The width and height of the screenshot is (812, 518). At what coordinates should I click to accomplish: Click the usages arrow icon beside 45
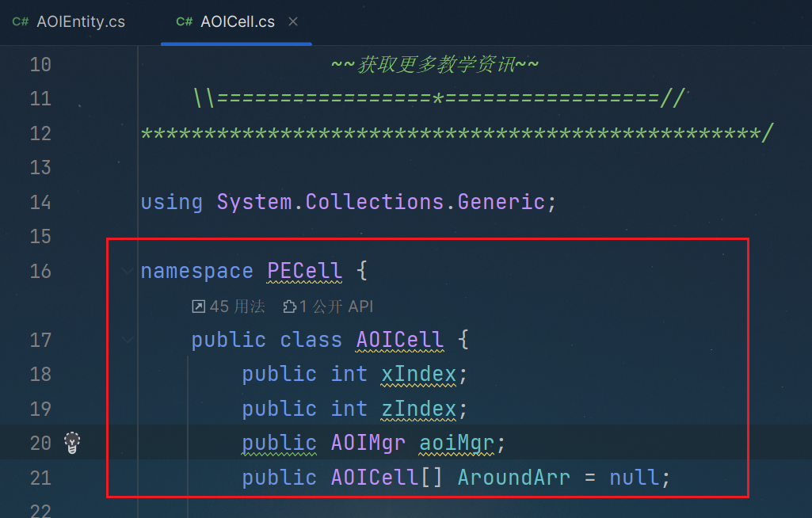(x=198, y=307)
